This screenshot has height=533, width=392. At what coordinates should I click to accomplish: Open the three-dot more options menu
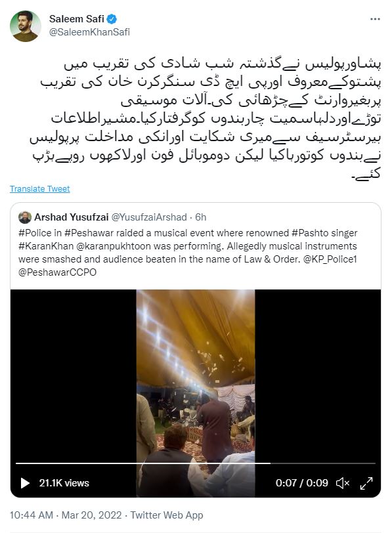point(375,19)
